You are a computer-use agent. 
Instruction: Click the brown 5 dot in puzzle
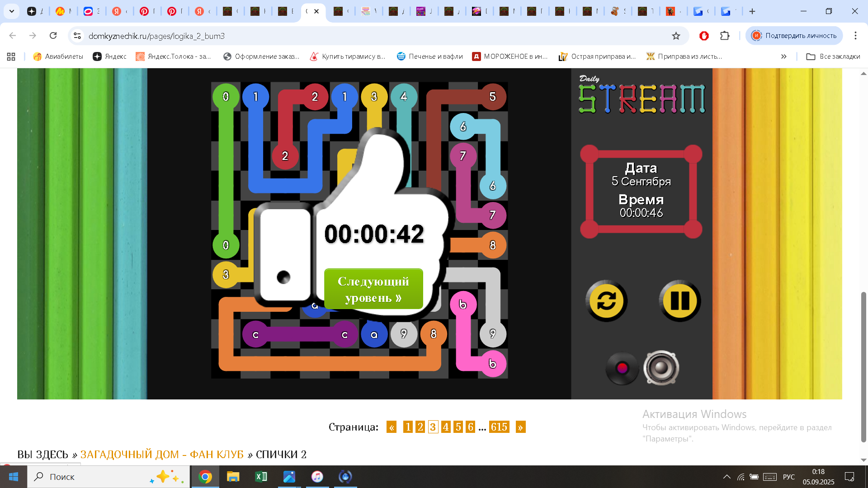492,97
